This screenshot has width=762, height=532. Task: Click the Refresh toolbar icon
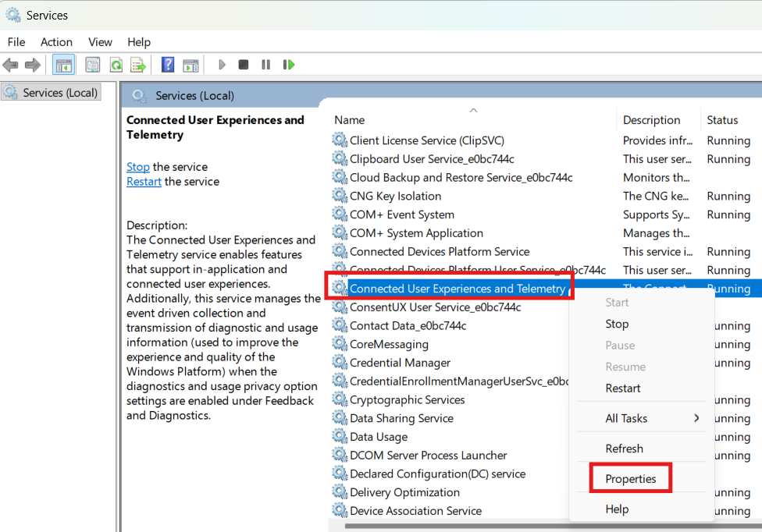tap(116, 65)
